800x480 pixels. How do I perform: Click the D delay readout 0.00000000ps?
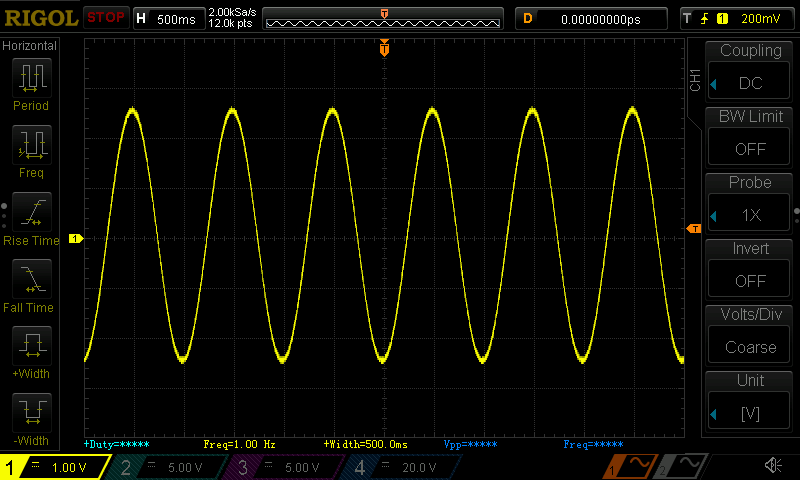(x=591, y=19)
